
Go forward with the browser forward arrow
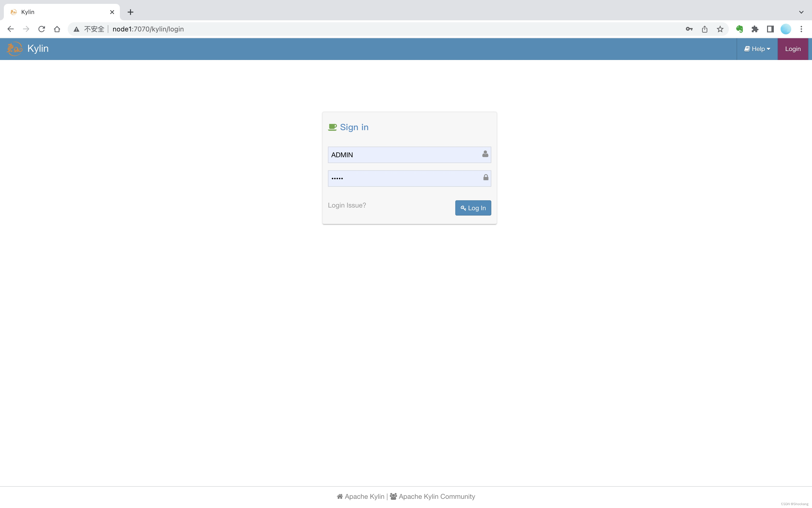coord(26,29)
